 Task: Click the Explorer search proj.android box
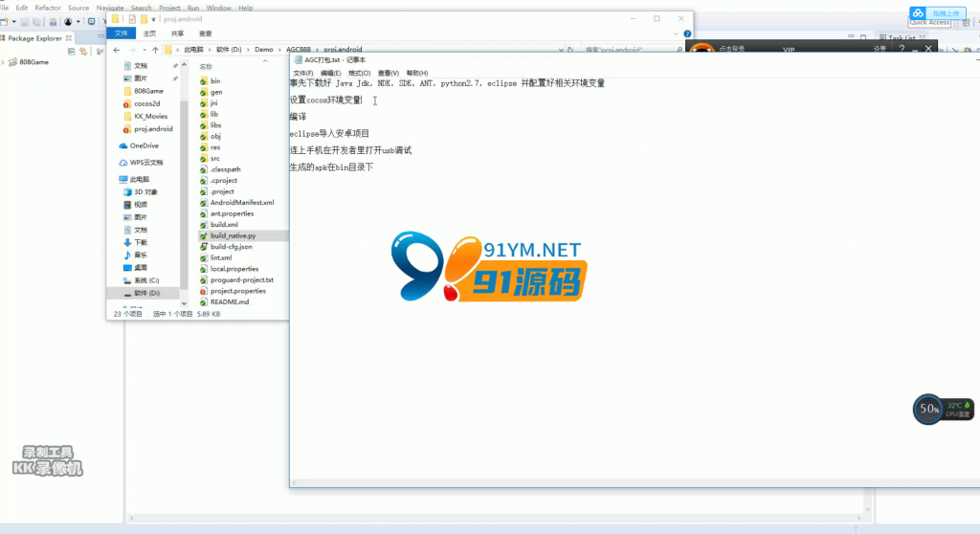[632, 50]
